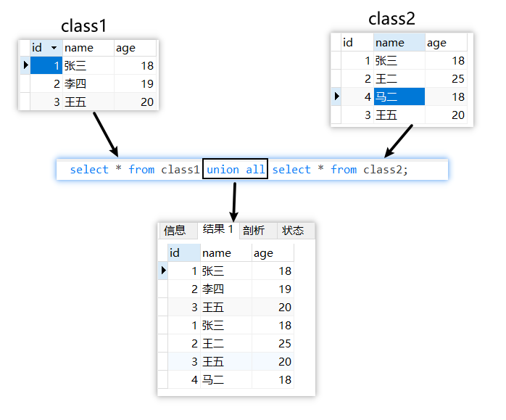
Task: Select age 25 cell in result grid
Action: tap(273, 343)
